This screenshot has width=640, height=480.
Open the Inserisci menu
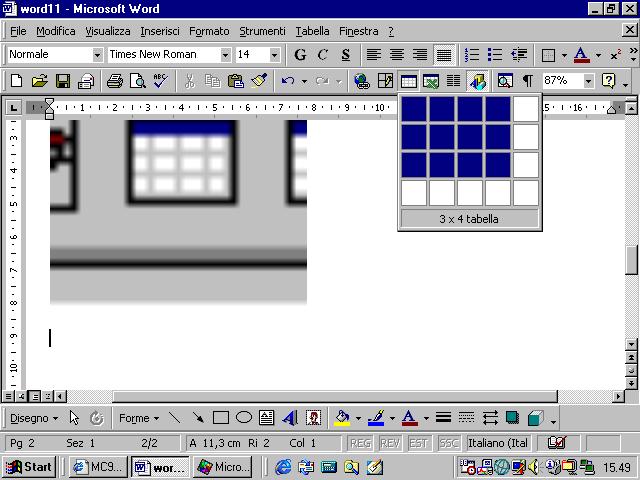click(x=160, y=31)
